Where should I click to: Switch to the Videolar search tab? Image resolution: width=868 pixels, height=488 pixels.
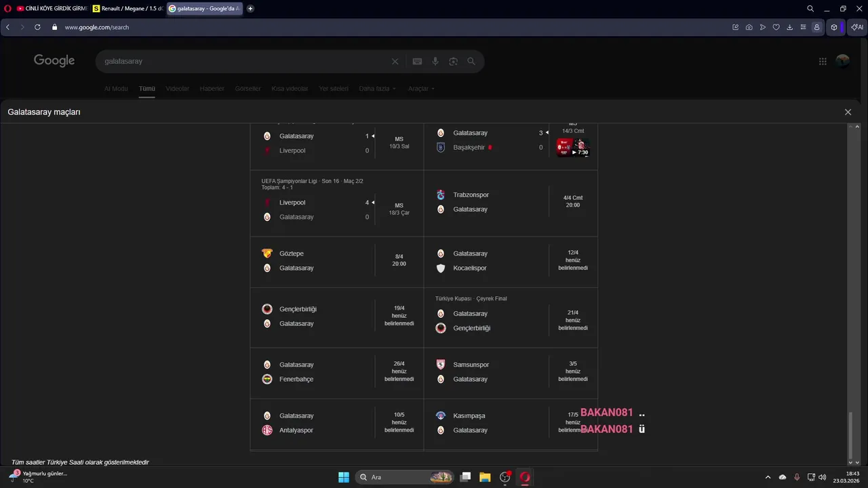pyautogui.click(x=178, y=89)
